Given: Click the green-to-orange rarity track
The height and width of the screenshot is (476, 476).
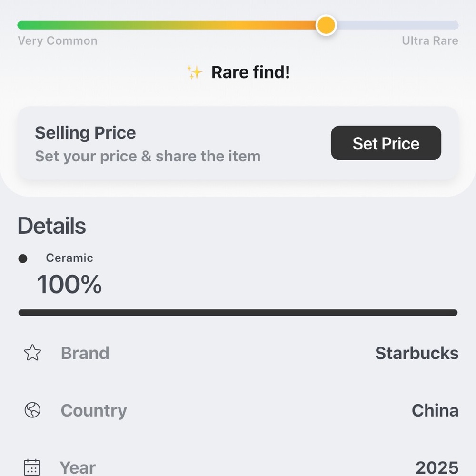Looking at the screenshot, I should [166, 25].
